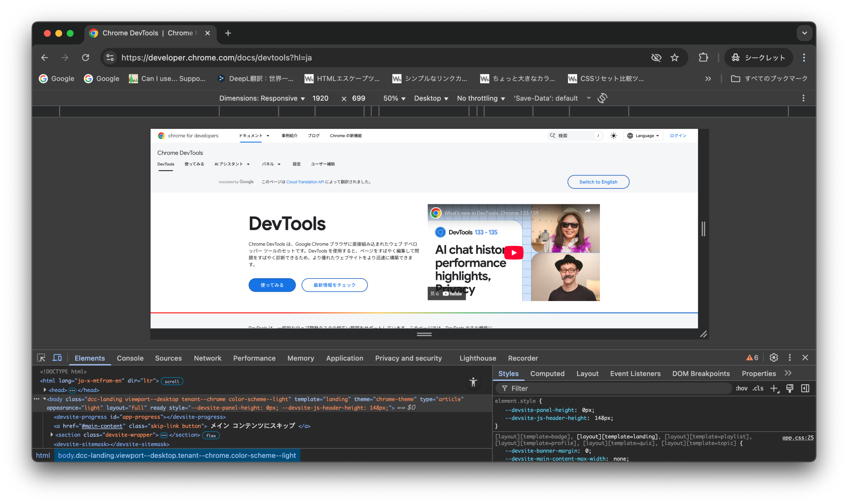This screenshot has width=848, height=504.
Task: Open the page Language dropdown
Action: [643, 136]
